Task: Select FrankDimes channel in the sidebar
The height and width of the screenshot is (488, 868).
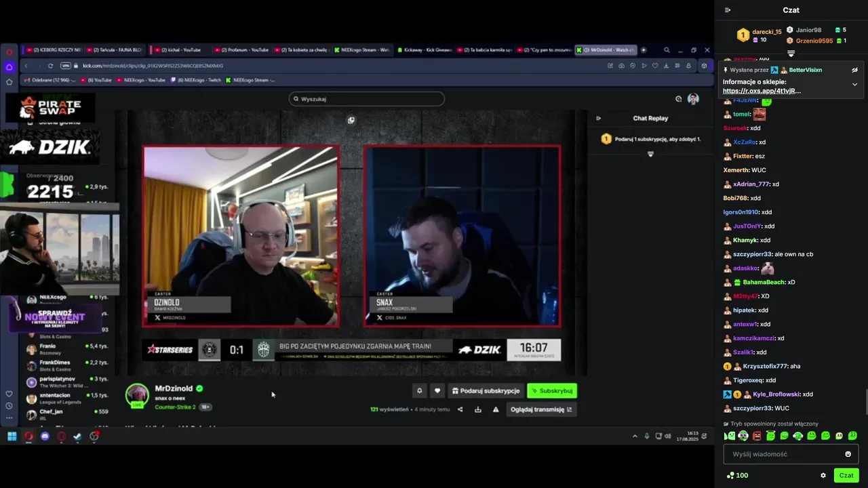Action: click(x=66, y=365)
